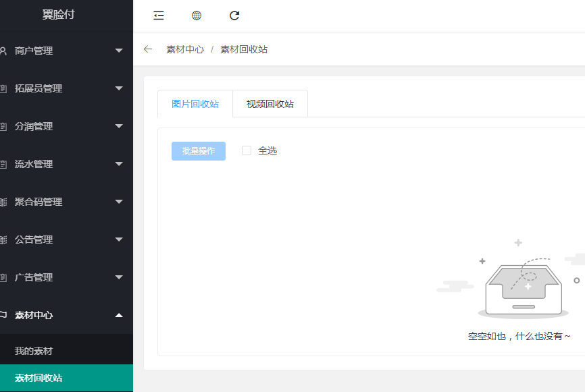This screenshot has height=392, width=585.
Task: Click 素材回收站 breadcrumb text
Action: pyautogui.click(x=244, y=49)
